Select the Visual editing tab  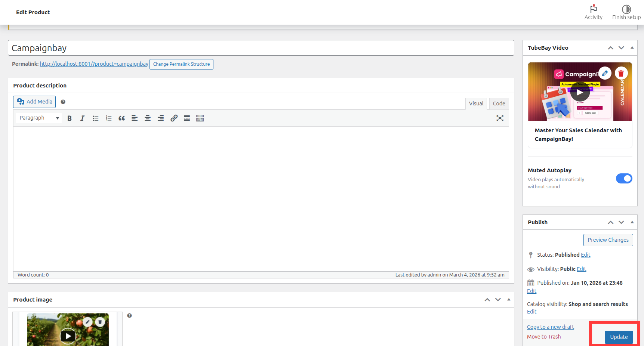(476, 104)
